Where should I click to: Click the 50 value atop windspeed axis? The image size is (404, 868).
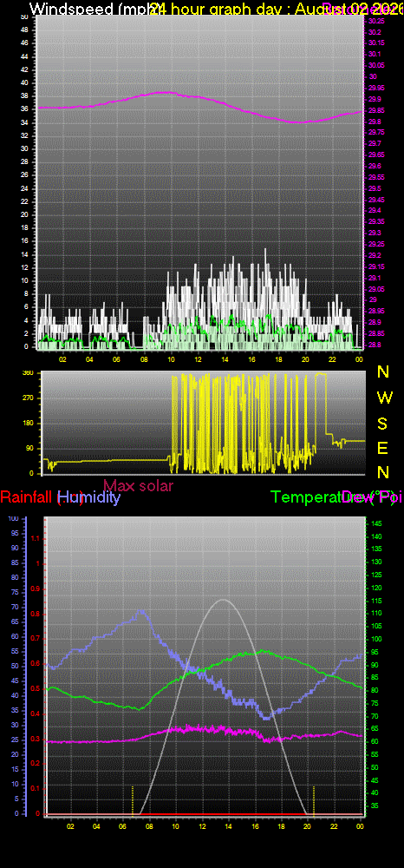24,17
